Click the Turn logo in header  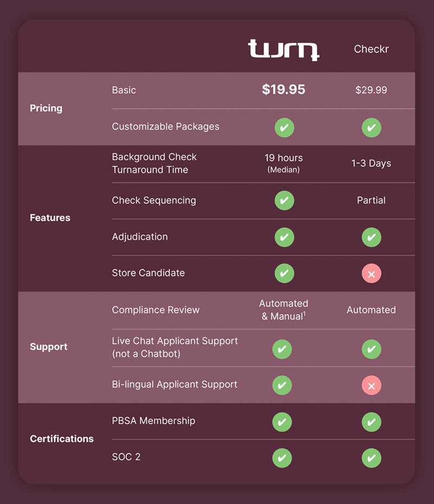283,49
